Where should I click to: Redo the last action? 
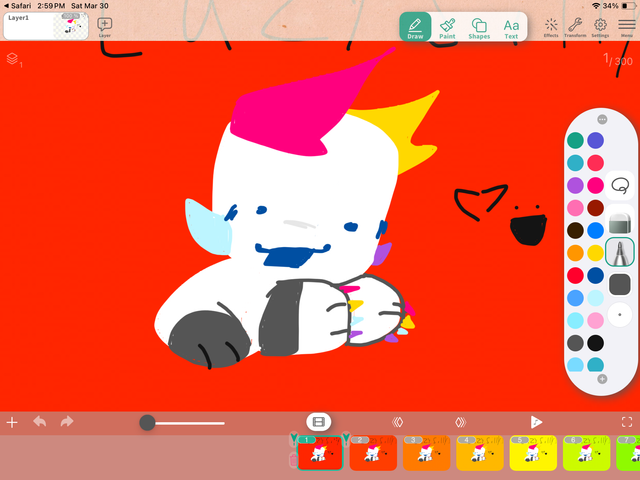click(x=67, y=421)
